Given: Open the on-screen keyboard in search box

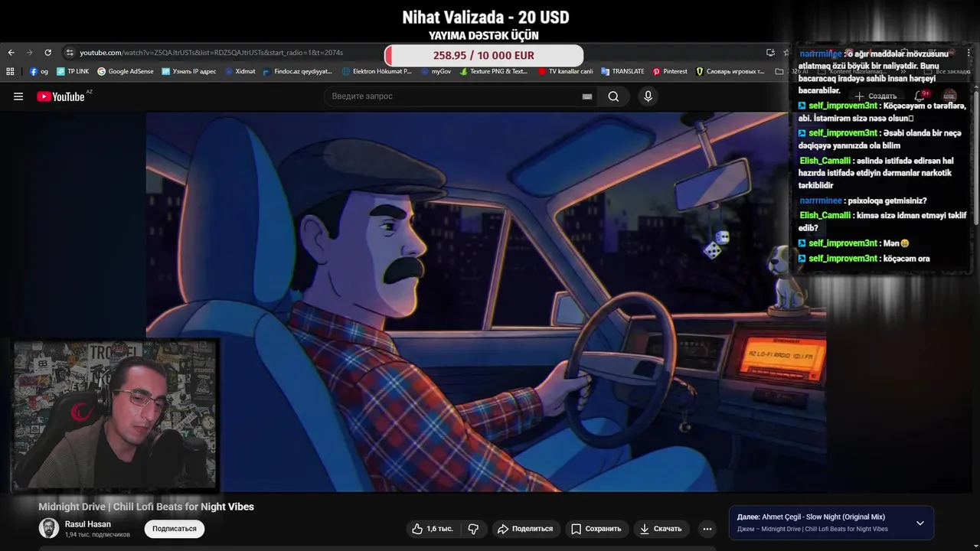Looking at the screenshot, I should tap(587, 96).
